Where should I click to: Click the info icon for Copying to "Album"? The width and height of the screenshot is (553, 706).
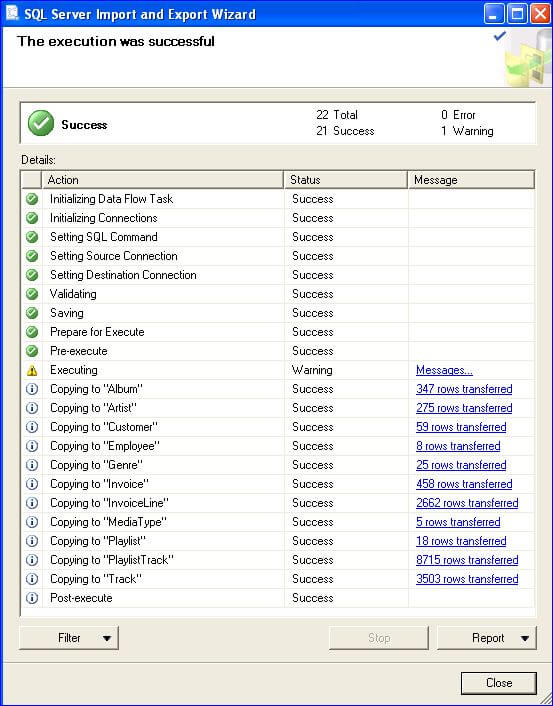32,389
